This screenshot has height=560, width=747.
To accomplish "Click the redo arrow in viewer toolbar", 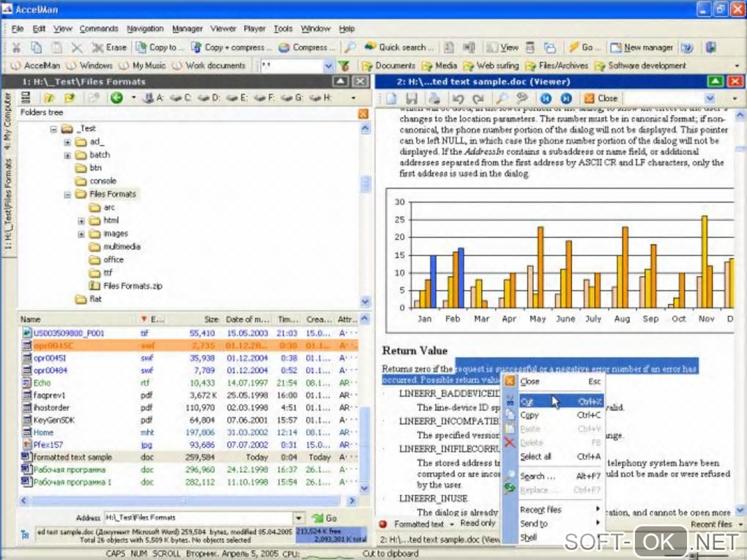I will click(x=477, y=98).
